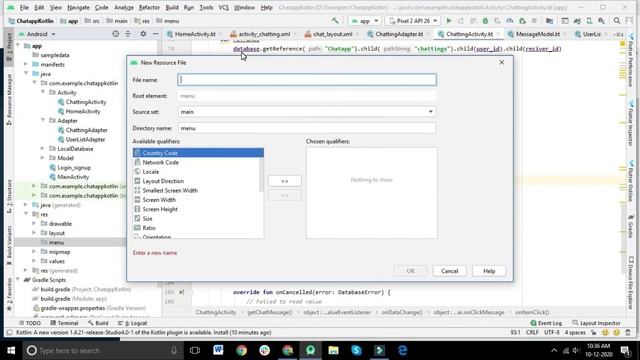Switch to ChattingAdapter.kt tab
The image size is (640, 360).
[398, 34]
